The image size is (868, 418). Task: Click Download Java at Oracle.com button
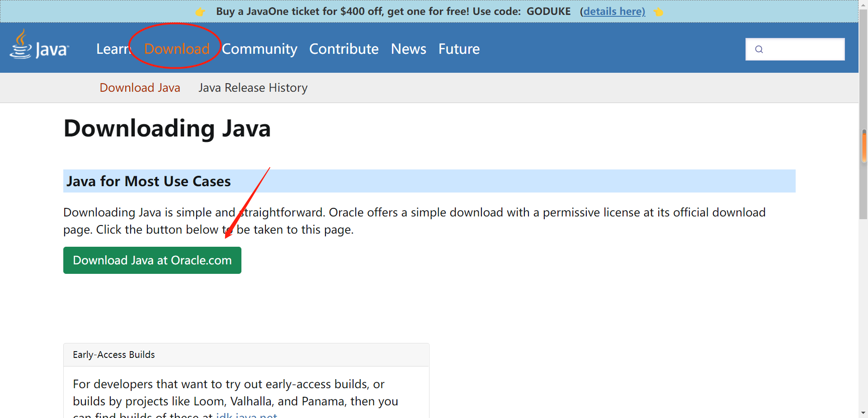point(152,260)
